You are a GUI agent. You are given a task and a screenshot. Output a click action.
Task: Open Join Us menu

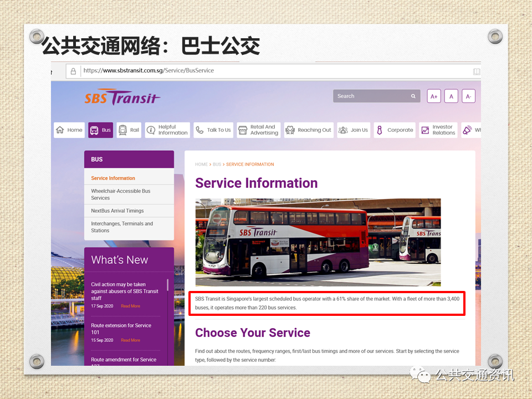tap(354, 130)
